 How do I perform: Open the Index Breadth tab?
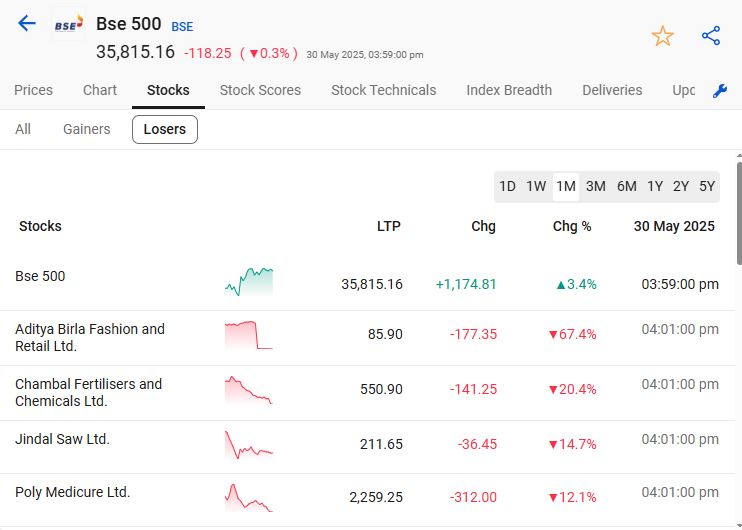[x=509, y=90]
